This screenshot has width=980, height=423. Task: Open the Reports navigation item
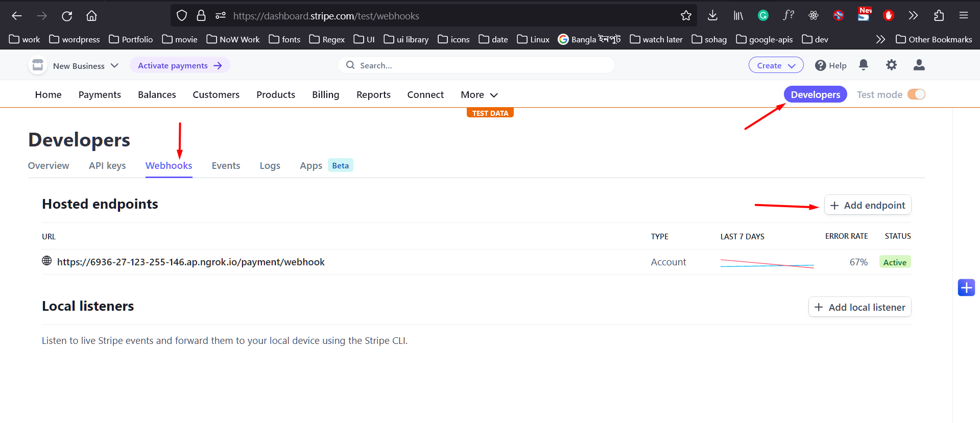[373, 95]
